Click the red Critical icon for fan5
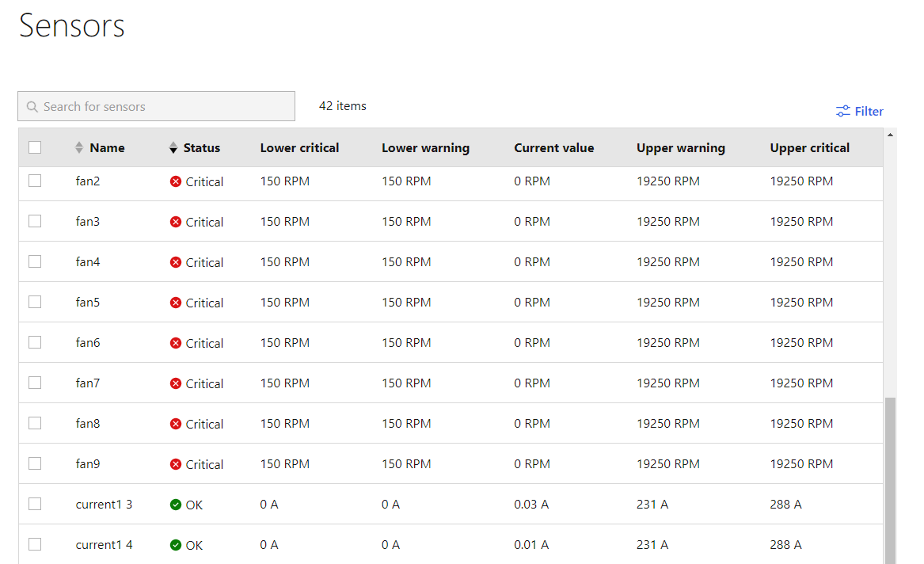 pos(176,303)
